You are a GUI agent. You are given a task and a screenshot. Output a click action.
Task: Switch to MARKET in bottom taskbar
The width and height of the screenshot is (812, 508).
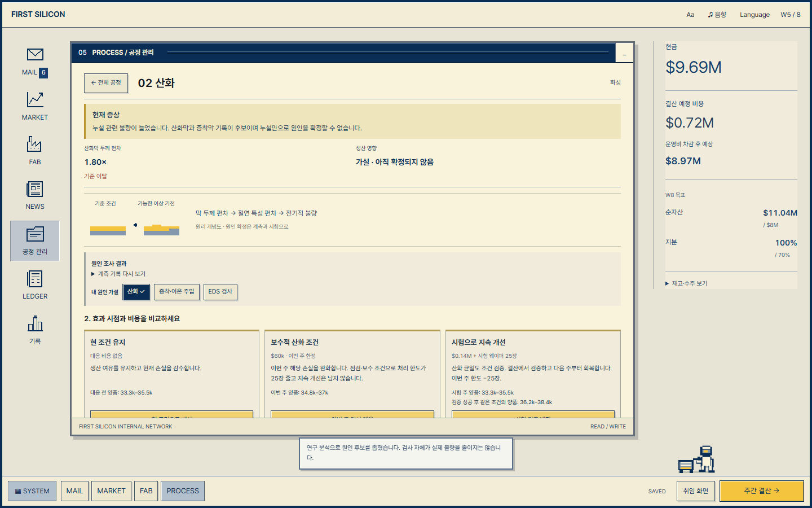[111, 491]
